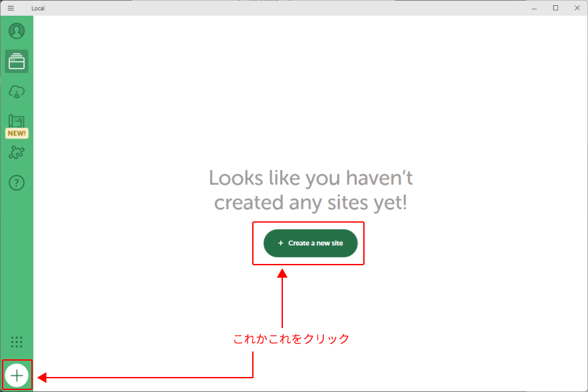Viewport: 588px width, 392px height.
Task: Click the "Looks like you haven't" heading
Action: (310, 178)
